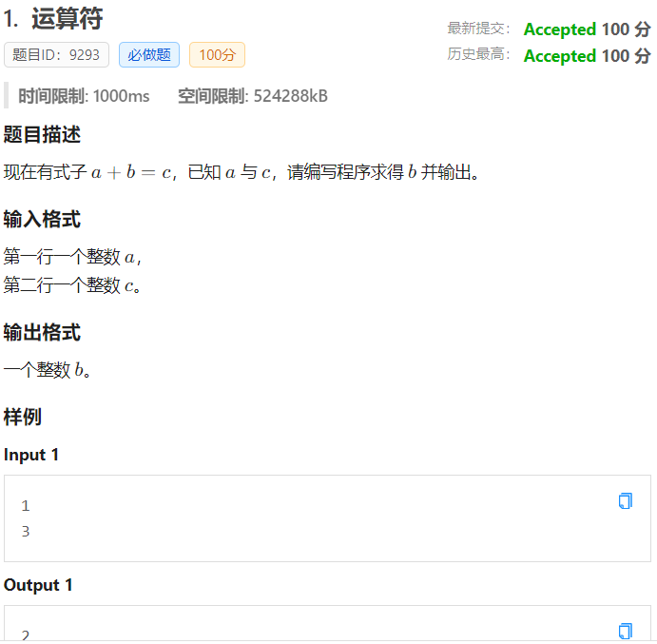Click the value 1 in Input 1 box
This screenshot has height=644, width=657.
(26, 506)
